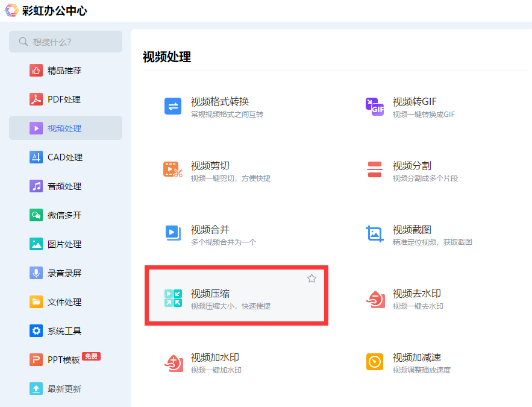Focus the 想搜什么? search field
Viewport: 532px width, 407px height.
point(66,42)
